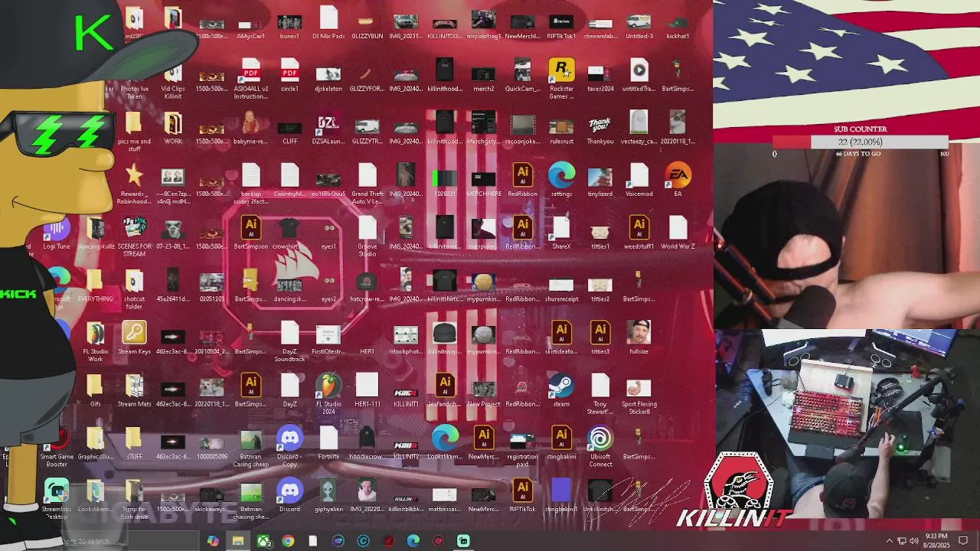Open the notification center icon
The image size is (980, 551).
[x=963, y=541]
